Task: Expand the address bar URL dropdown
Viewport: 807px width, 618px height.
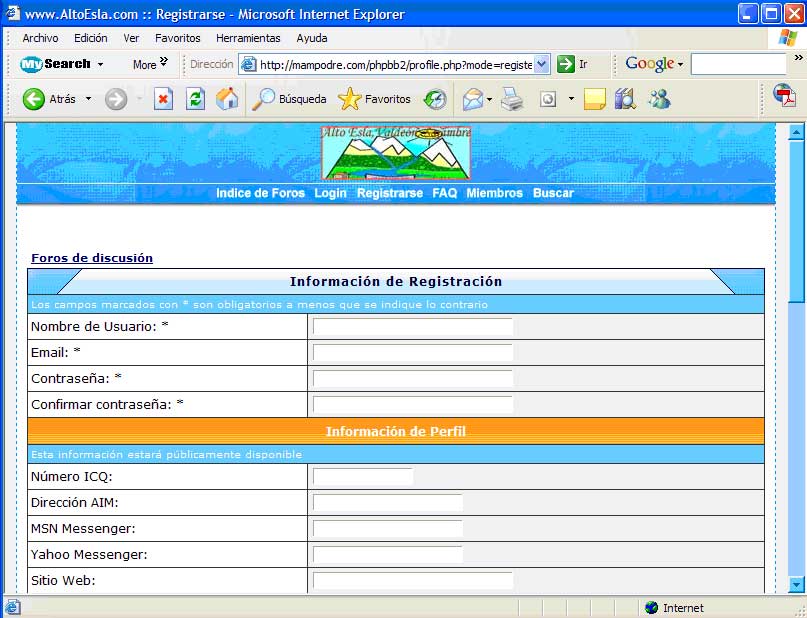Action: tap(542, 64)
